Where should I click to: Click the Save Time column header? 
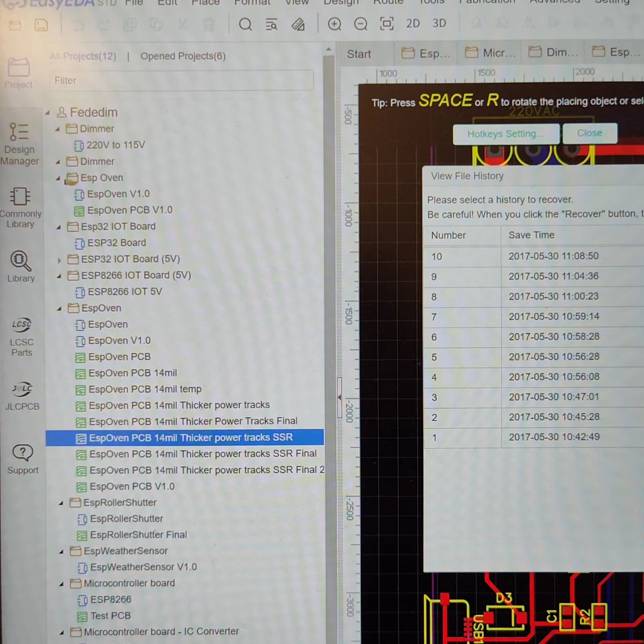point(531,235)
